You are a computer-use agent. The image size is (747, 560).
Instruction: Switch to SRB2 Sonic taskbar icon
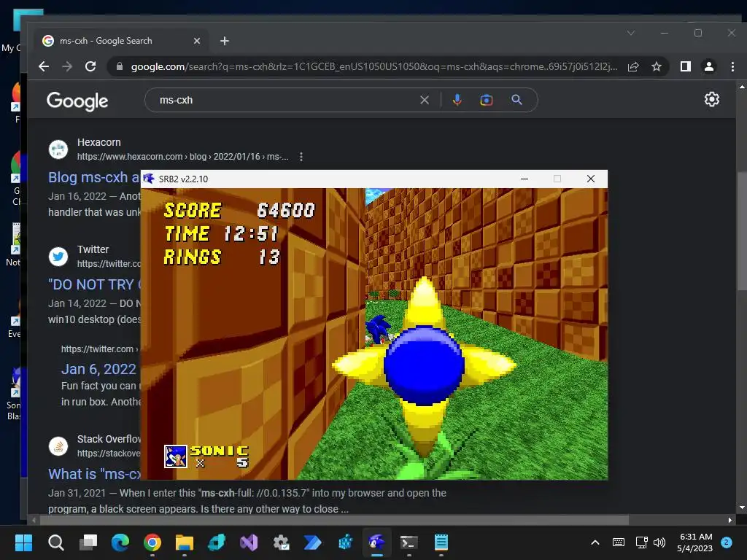pyautogui.click(x=377, y=542)
